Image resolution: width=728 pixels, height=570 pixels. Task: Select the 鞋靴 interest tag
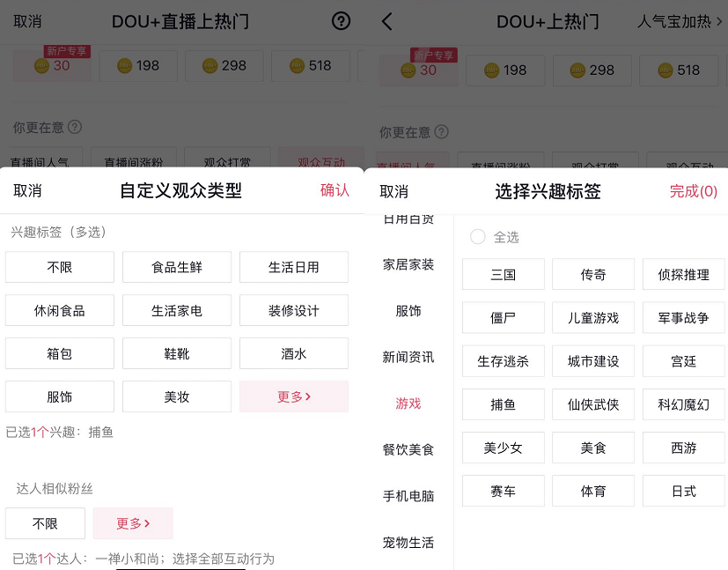tap(177, 353)
